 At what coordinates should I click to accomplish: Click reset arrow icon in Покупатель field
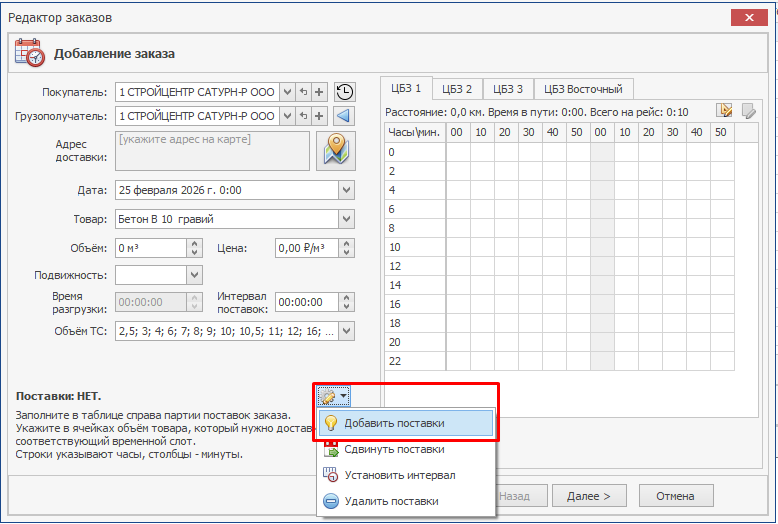304,92
